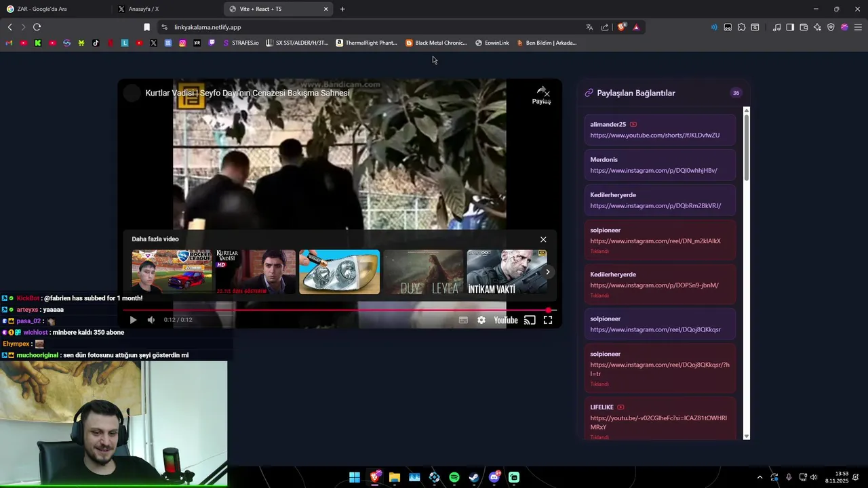The height and width of the screenshot is (488, 868).
Task: Click the 36 links count badge
Action: click(736, 93)
